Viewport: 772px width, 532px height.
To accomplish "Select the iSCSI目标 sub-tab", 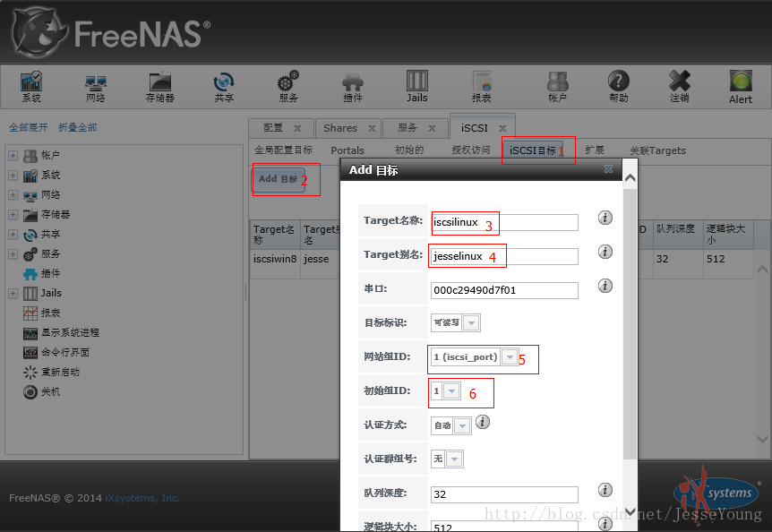I will [533, 150].
